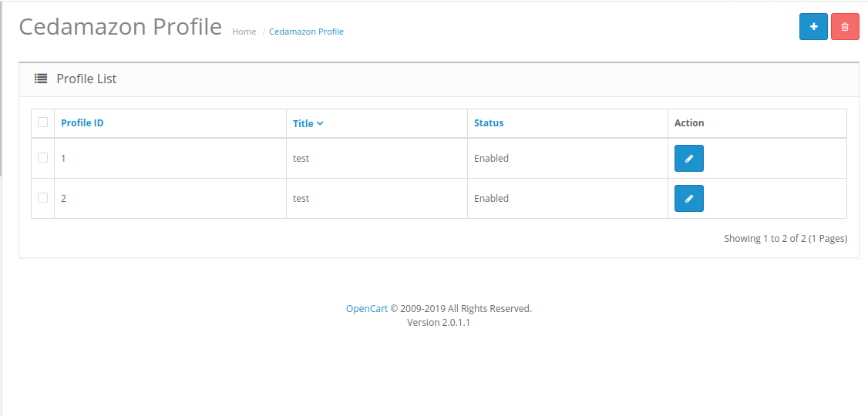The width and height of the screenshot is (868, 416).
Task: Click the Action column header
Action: coord(689,123)
